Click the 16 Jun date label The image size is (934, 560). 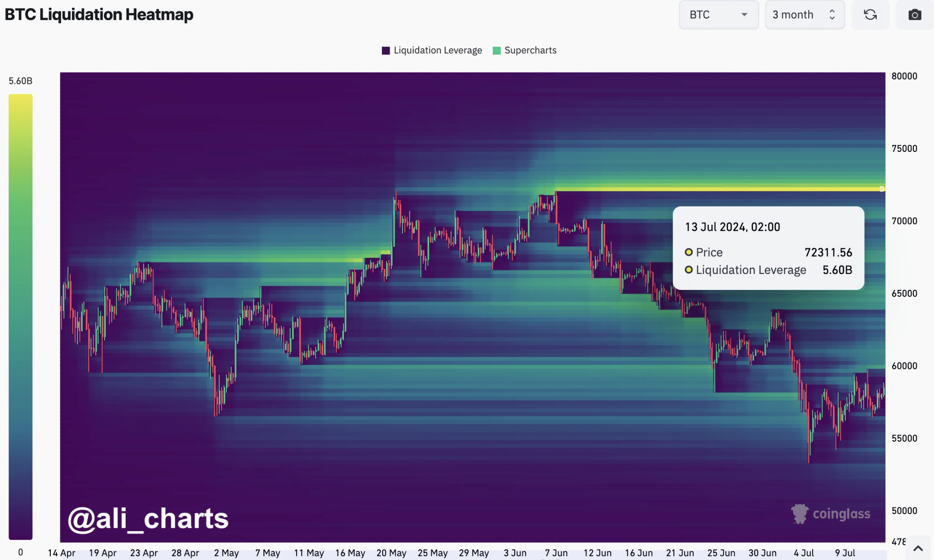639,553
